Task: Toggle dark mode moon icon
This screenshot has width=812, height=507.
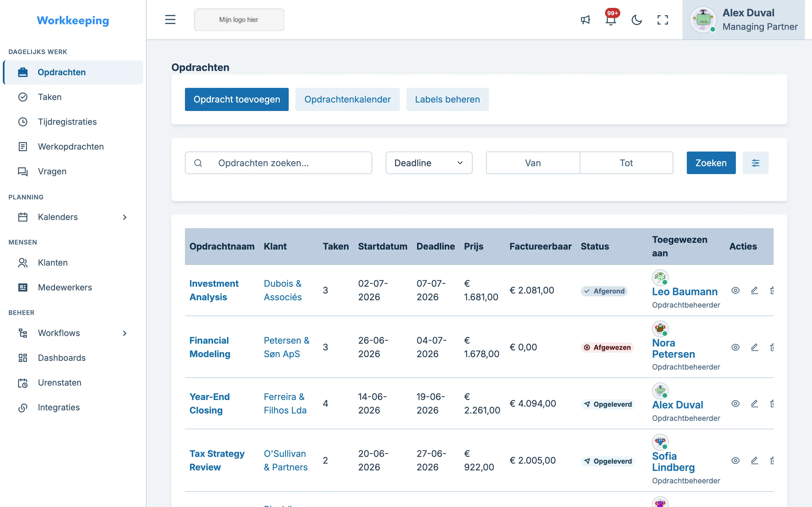Action: coord(637,20)
